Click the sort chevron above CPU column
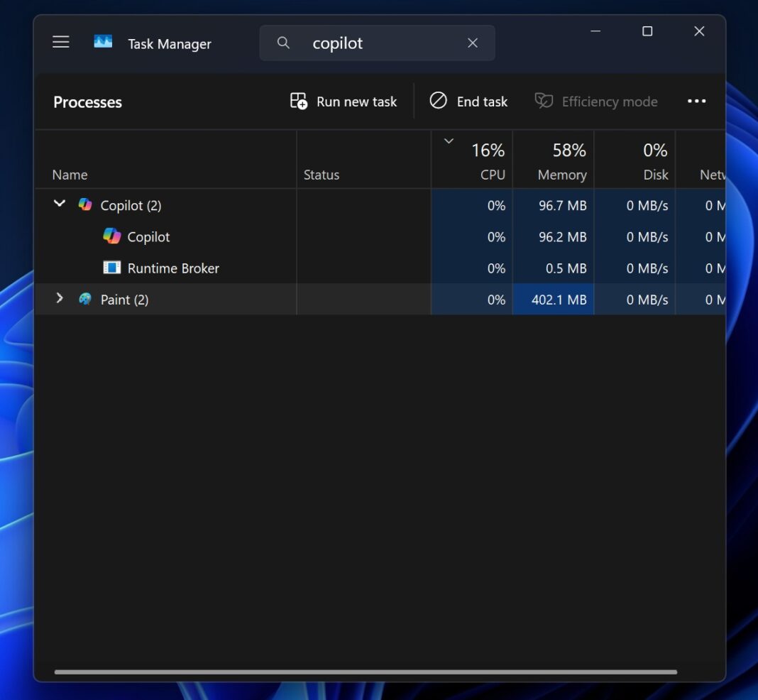This screenshot has height=700, width=758. 449,141
